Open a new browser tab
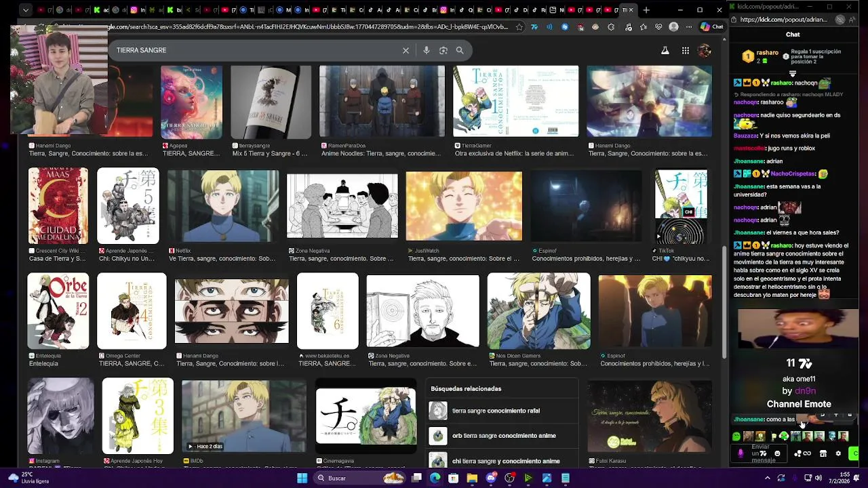The width and height of the screenshot is (868, 488). tap(646, 10)
